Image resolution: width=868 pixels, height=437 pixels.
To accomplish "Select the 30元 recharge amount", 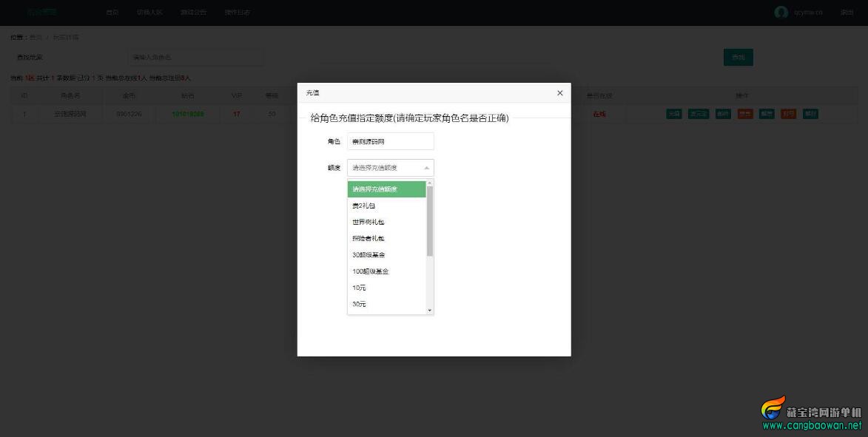I will (387, 304).
